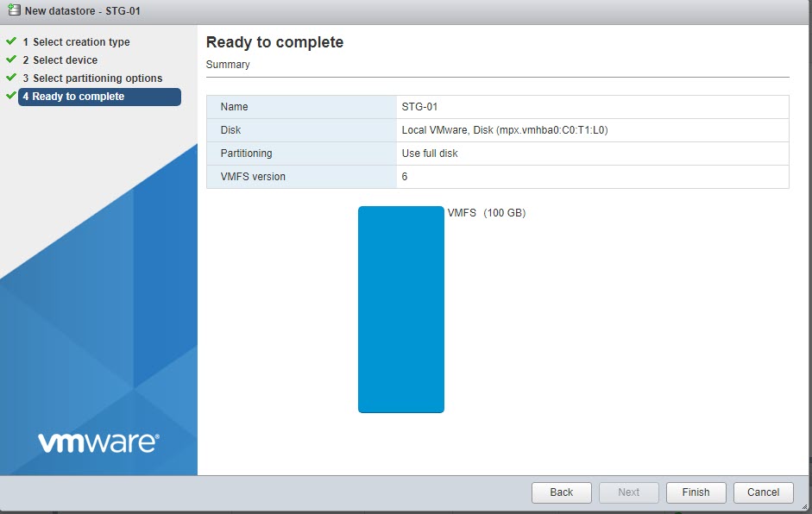Viewport: 812px width, 514px height.
Task: Click the Back button
Action: coord(561,492)
